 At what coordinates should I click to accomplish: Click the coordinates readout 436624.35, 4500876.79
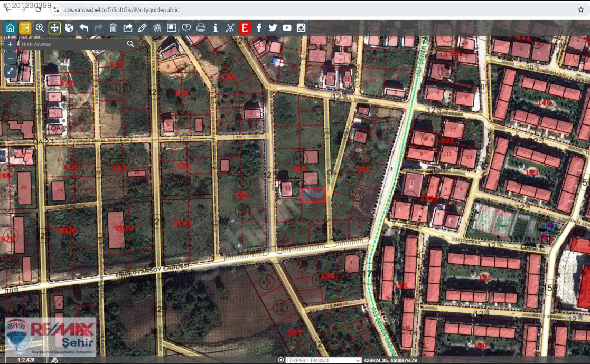tap(390, 360)
